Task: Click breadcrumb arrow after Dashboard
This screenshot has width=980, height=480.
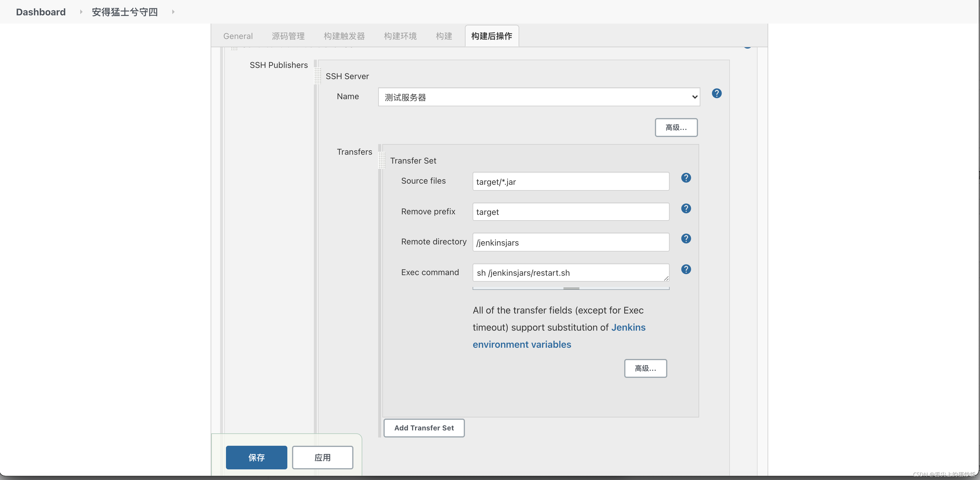Action: [x=81, y=12]
